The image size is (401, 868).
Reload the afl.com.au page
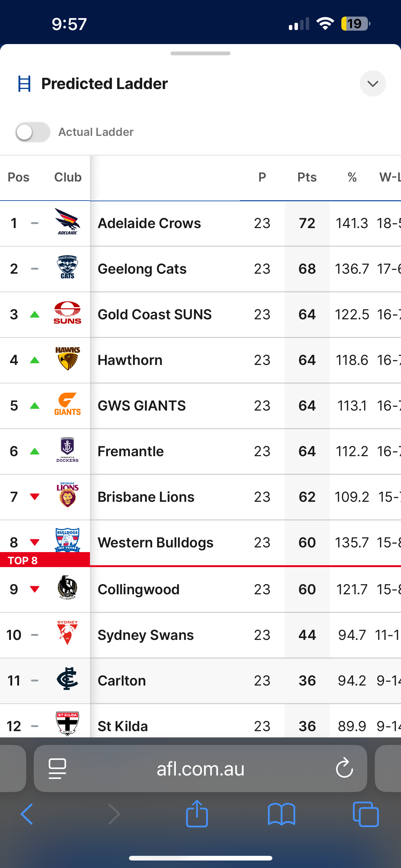click(344, 768)
